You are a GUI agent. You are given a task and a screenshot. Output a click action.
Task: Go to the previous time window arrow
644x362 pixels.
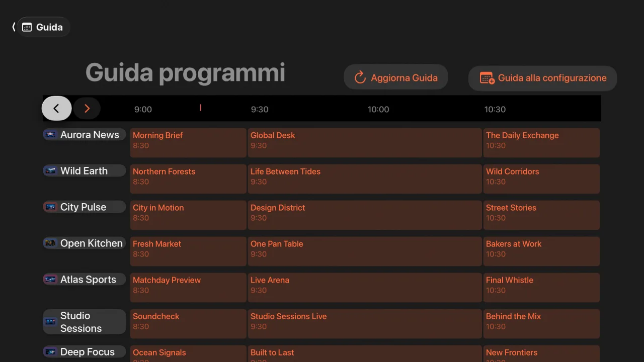(56, 108)
